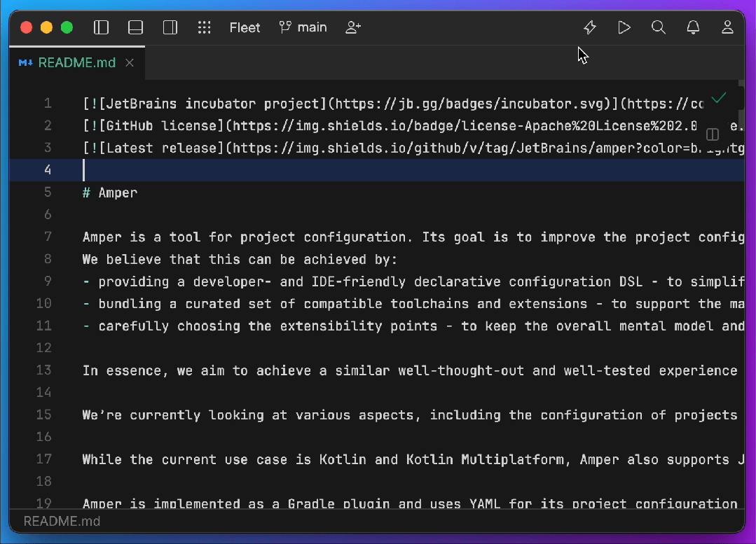
Task: Open notifications bell
Action: coord(693,27)
